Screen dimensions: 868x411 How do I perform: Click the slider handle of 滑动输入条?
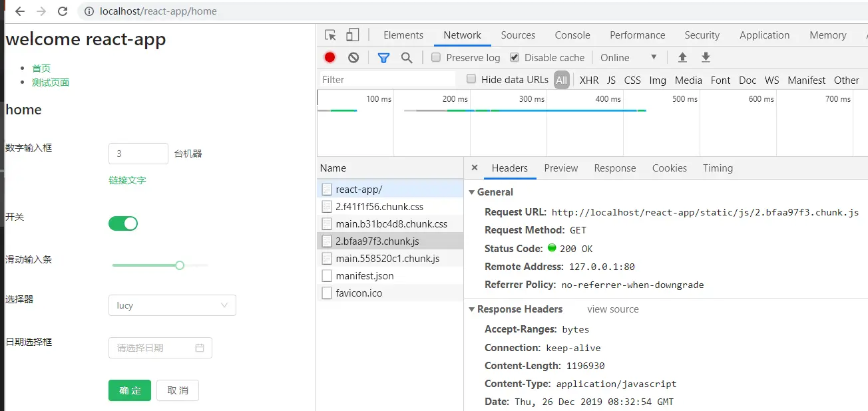click(180, 265)
